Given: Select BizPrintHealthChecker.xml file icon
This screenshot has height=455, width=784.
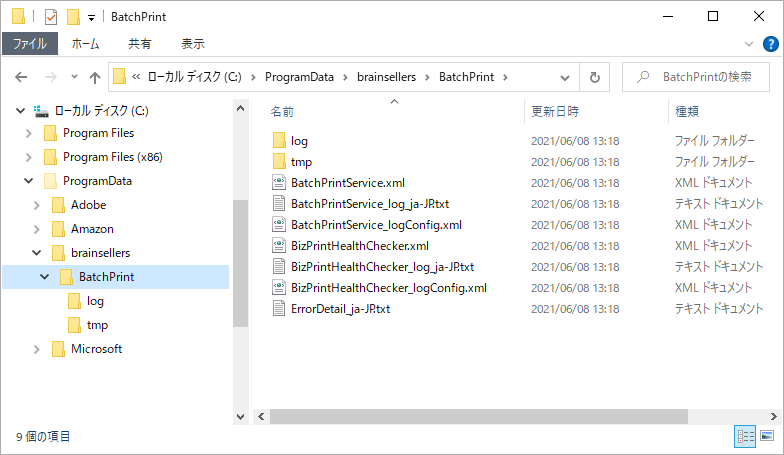Looking at the screenshot, I should [279, 246].
